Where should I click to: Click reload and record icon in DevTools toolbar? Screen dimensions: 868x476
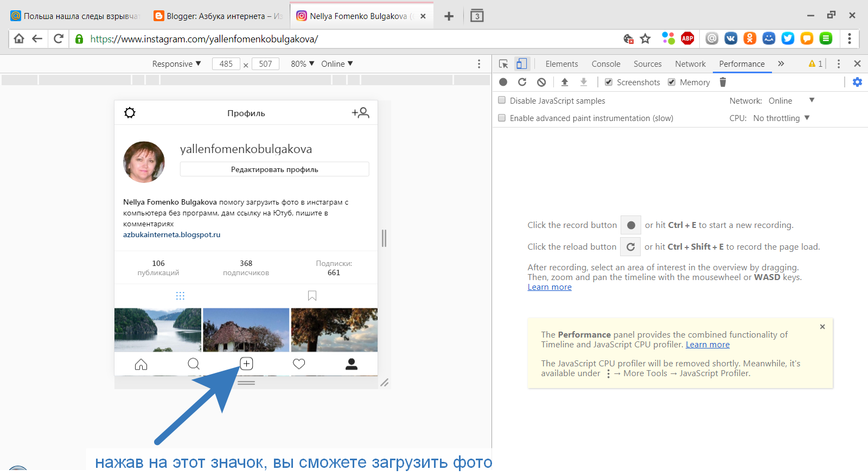pos(522,82)
